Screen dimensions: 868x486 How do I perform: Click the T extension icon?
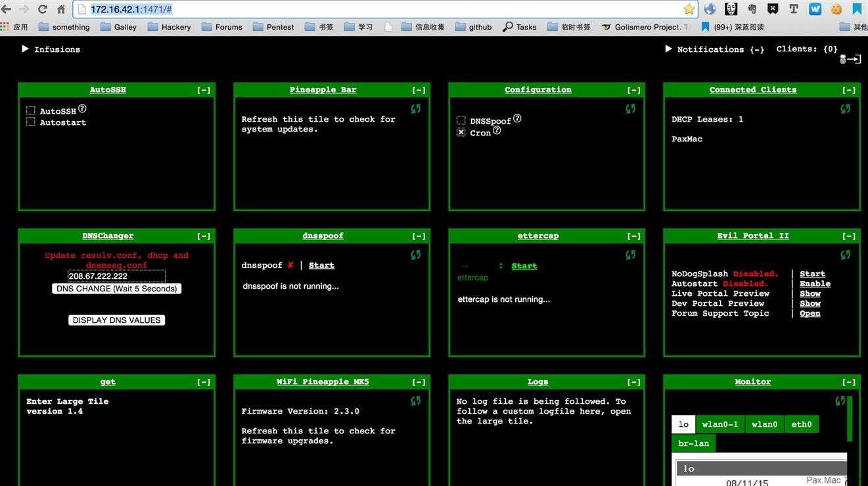794,9
